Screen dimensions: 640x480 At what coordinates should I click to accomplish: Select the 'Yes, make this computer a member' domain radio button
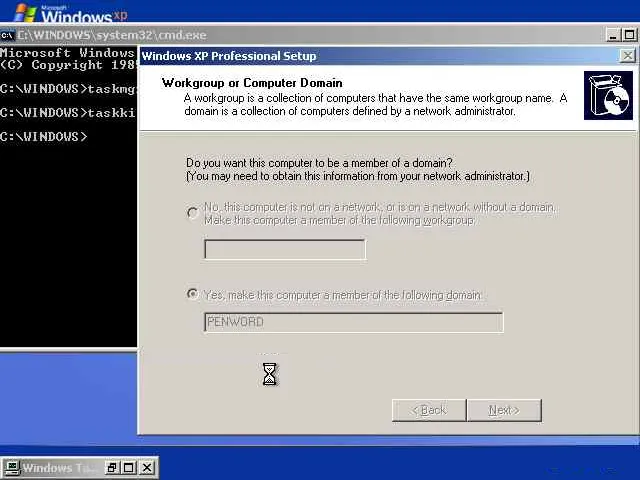[192, 294]
